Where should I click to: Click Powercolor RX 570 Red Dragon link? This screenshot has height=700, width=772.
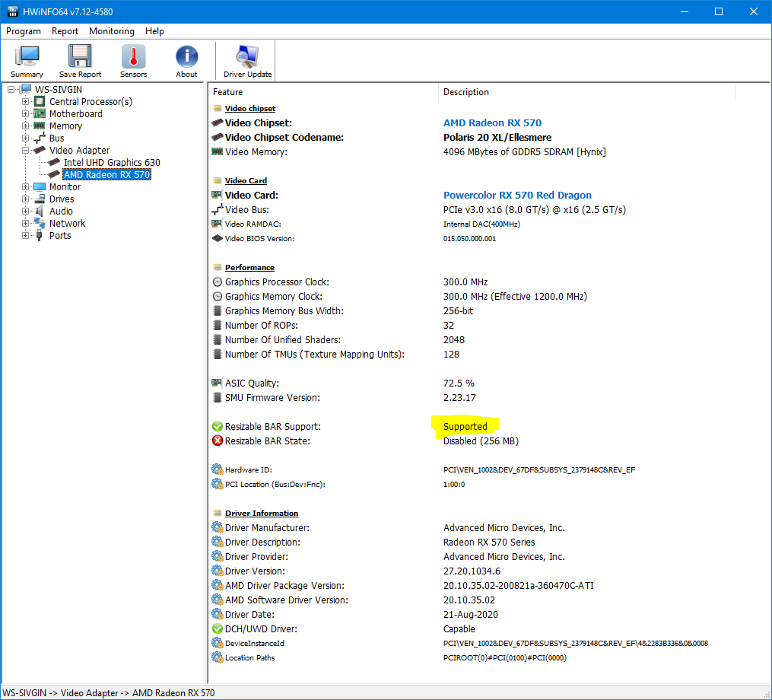(x=517, y=196)
